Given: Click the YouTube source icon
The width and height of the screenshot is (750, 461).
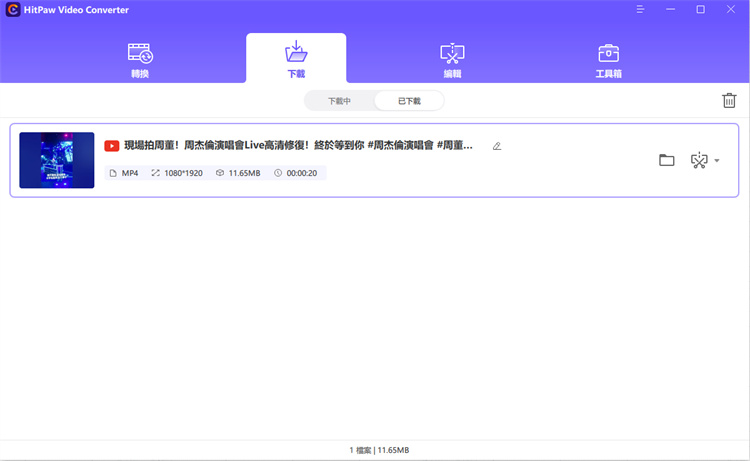Looking at the screenshot, I should click(111, 146).
